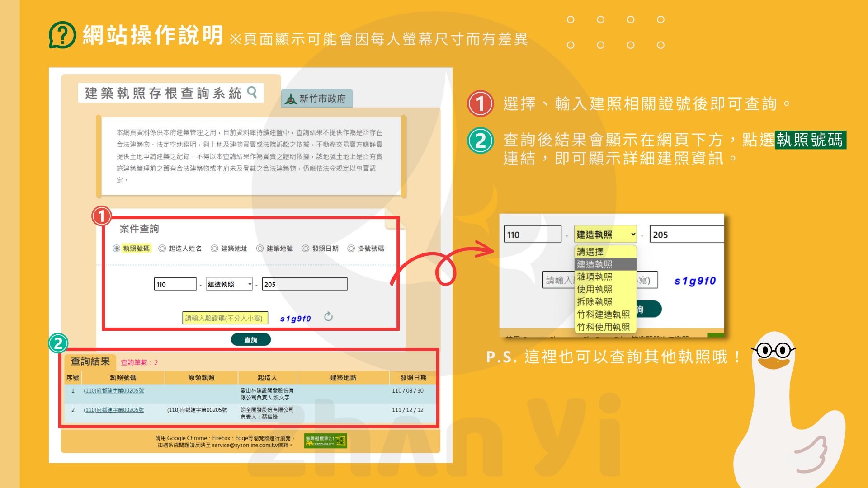The width and height of the screenshot is (868, 488).
Task: Click the green question-mark help icon
Action: (x=62, y=35)
